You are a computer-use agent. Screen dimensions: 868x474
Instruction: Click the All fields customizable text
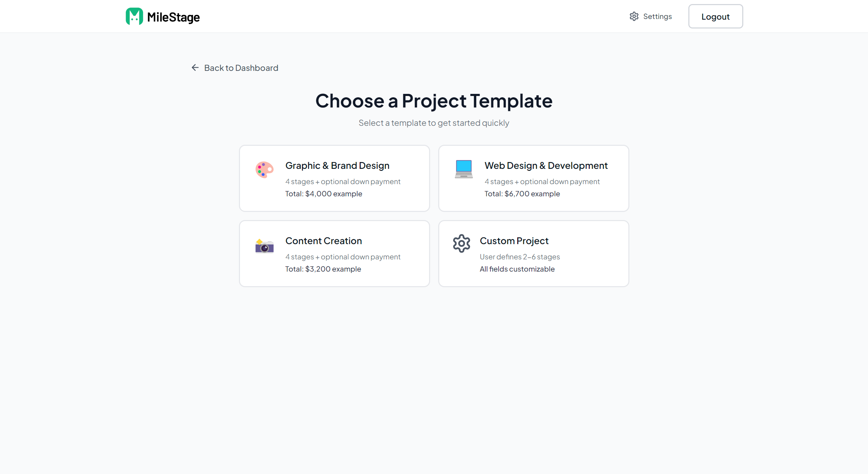[517, 269]
